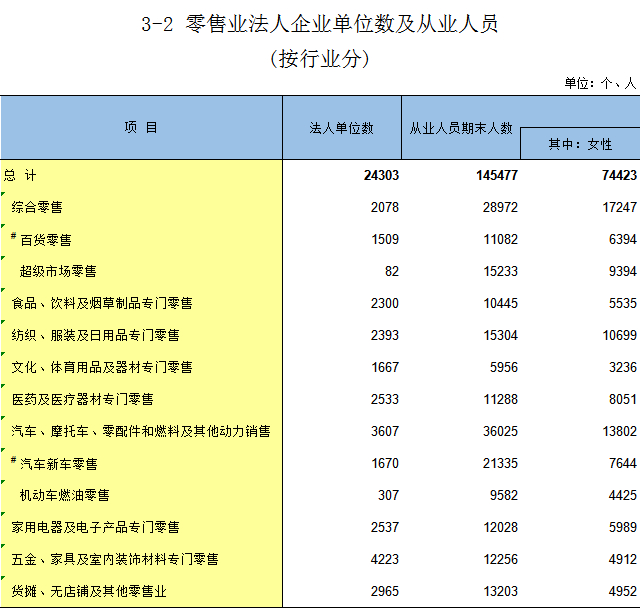Screen dimensions: 640x608
Task: Select the total value 24303
Action: (x=381, y=175)
